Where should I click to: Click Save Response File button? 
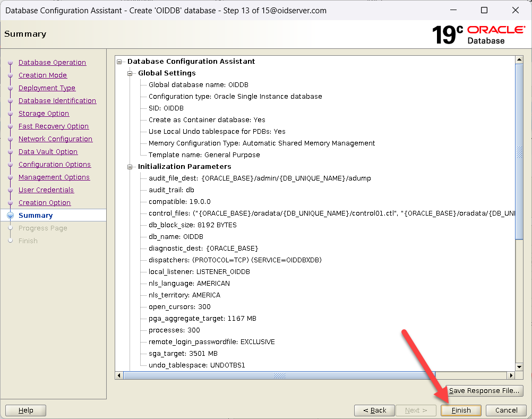click(484, 391)
